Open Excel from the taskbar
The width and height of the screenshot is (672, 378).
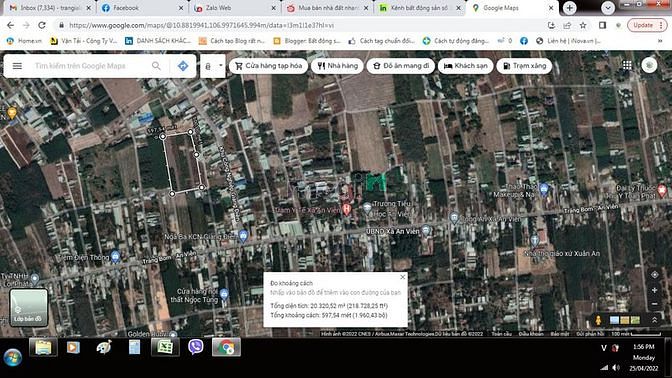point(165,347)
